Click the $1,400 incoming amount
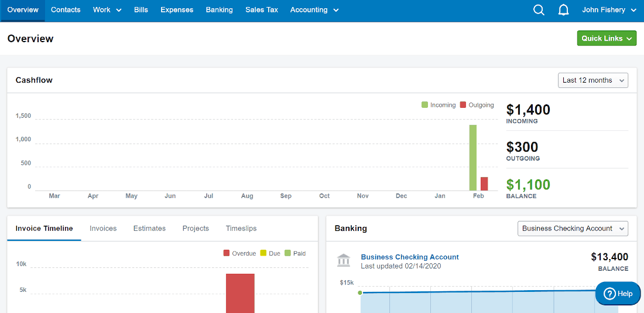Viewport: 644px width, 313px height. (528, 110)
